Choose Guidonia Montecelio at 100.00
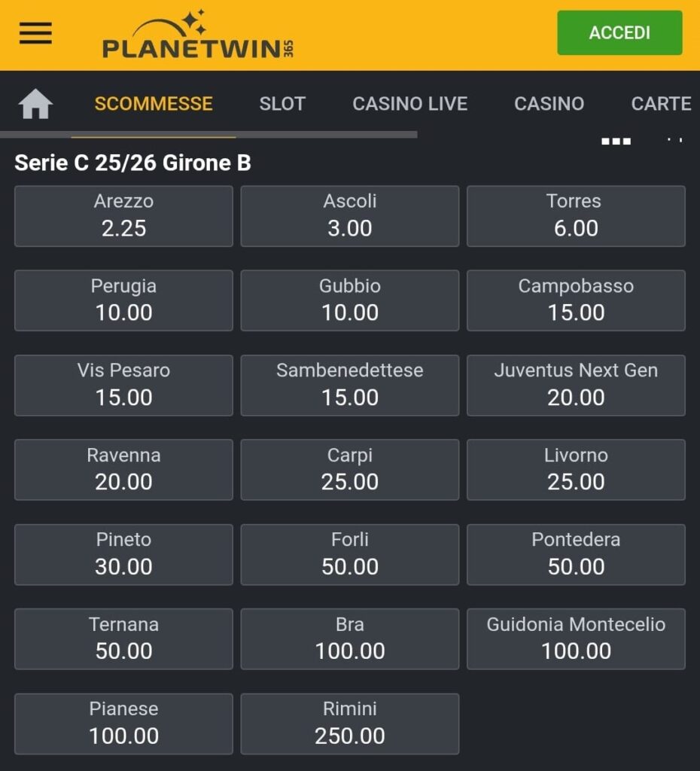The image size is (700, 771). click(576, 638)
